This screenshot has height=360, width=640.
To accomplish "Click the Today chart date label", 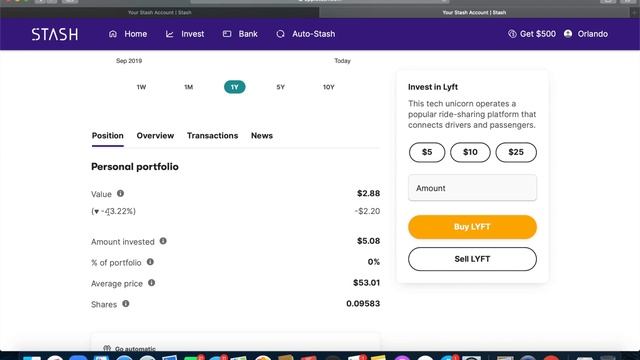I will click(342, 61).
